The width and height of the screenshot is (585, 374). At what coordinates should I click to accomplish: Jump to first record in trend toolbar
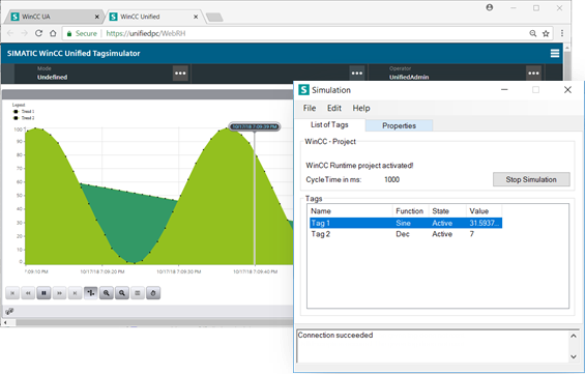coord(13,293)
